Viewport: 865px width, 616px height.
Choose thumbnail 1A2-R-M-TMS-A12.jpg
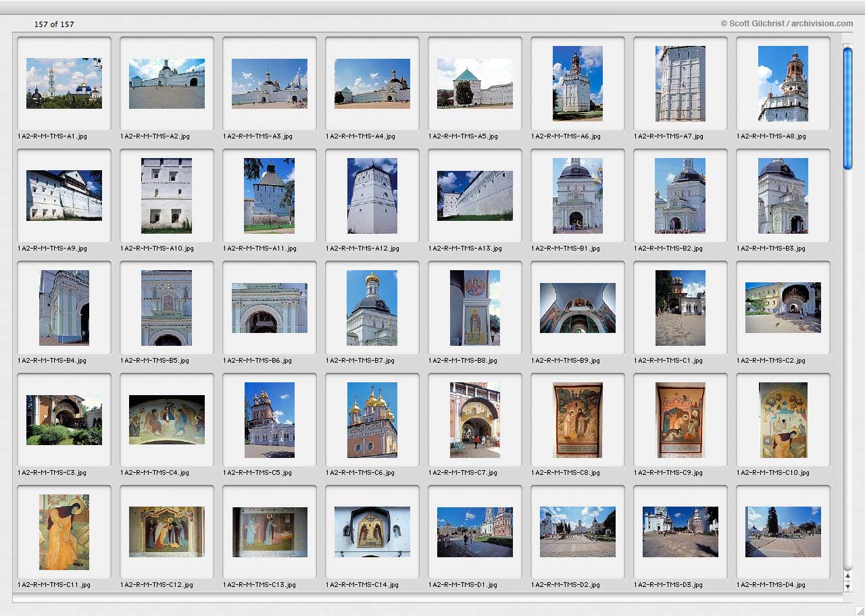point(372,196)
